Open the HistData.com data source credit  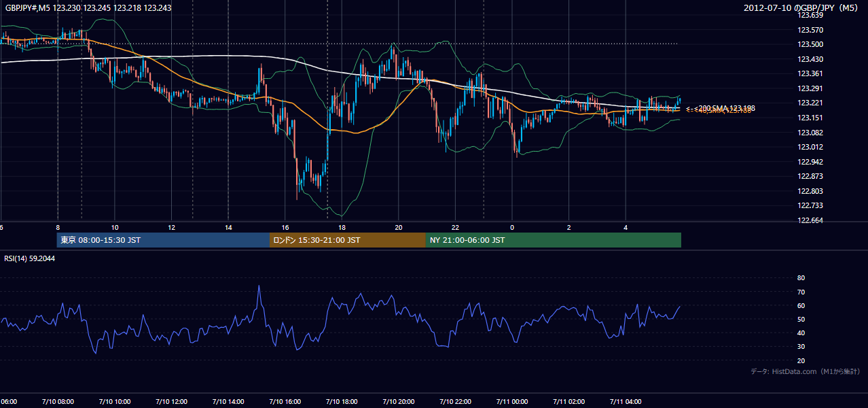(x=806, y=371)
